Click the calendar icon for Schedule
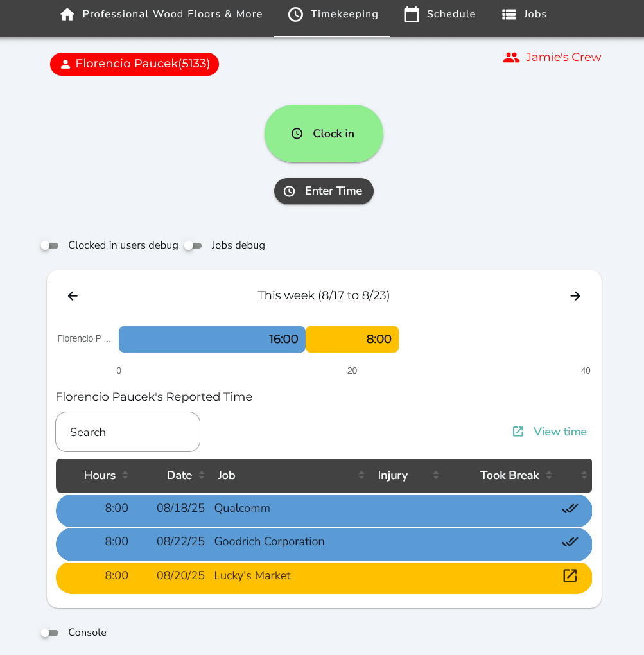644x655 pixels. click(412, 14)
